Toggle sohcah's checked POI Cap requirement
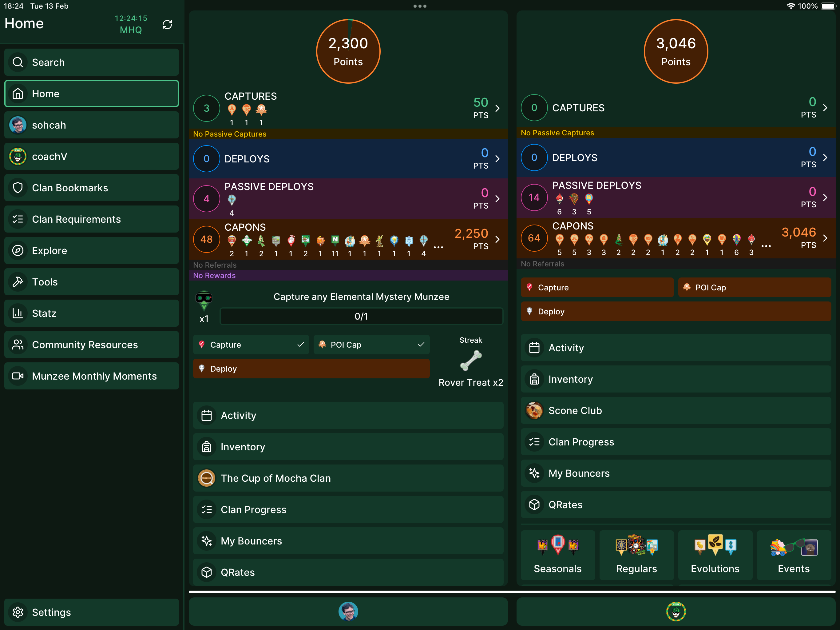840x630 pixels. [371, 345]
